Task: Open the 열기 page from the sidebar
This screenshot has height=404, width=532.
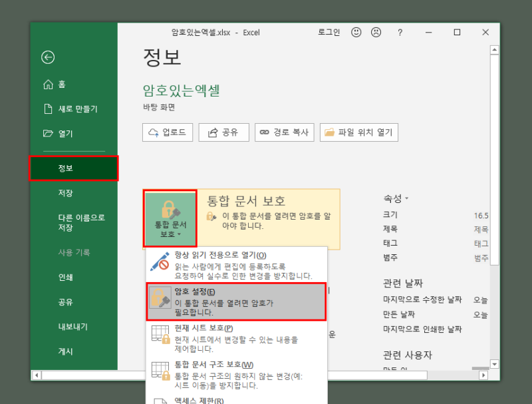Action: coord(74,134)
